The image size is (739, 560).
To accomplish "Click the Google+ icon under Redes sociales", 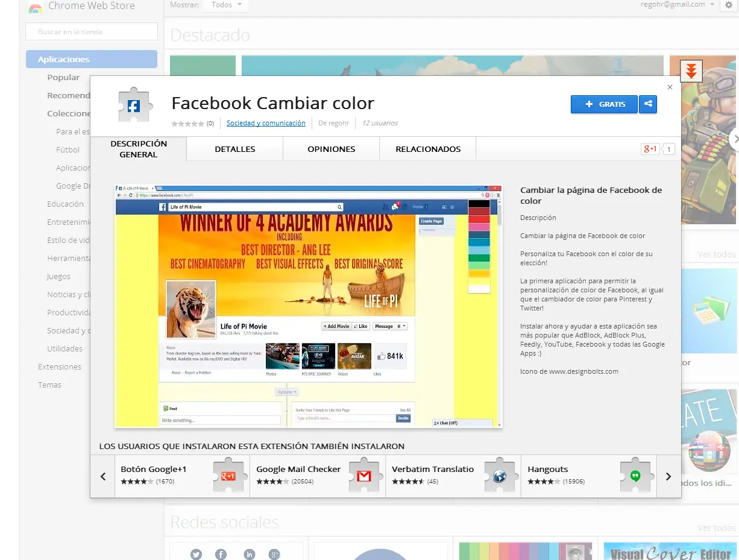I will click(x=275, y=554).
